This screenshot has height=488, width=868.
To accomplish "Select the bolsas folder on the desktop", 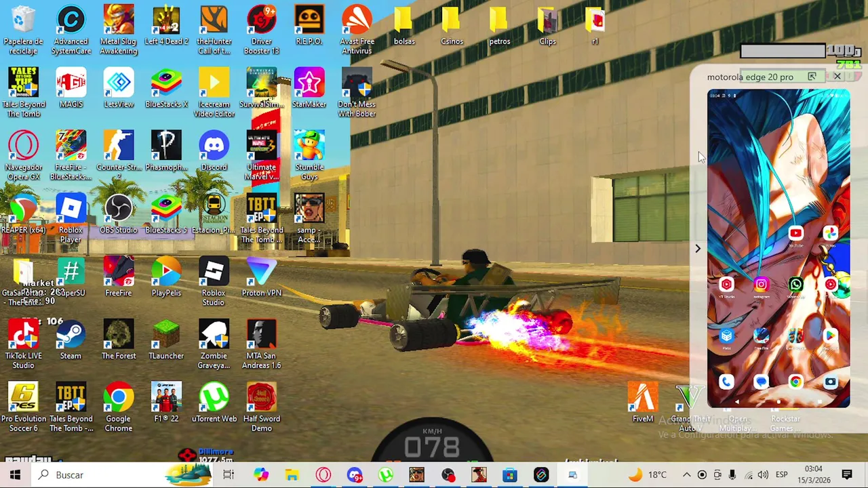I will pyautogui.click(x=404, y=26).
